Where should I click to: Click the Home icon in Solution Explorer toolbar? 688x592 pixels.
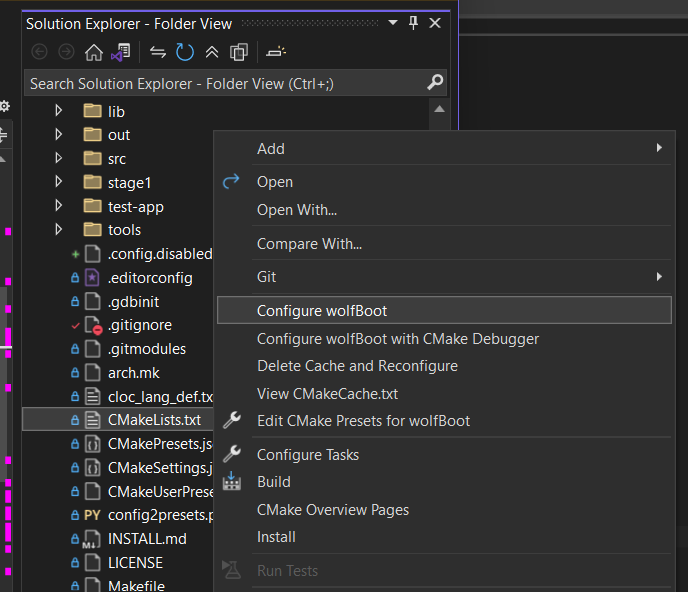pos(94,52)
